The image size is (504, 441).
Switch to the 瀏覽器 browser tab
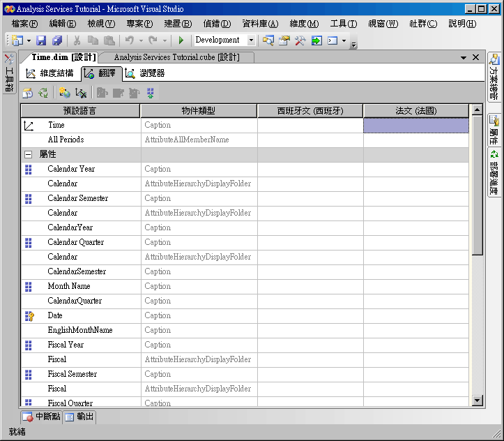145,73
